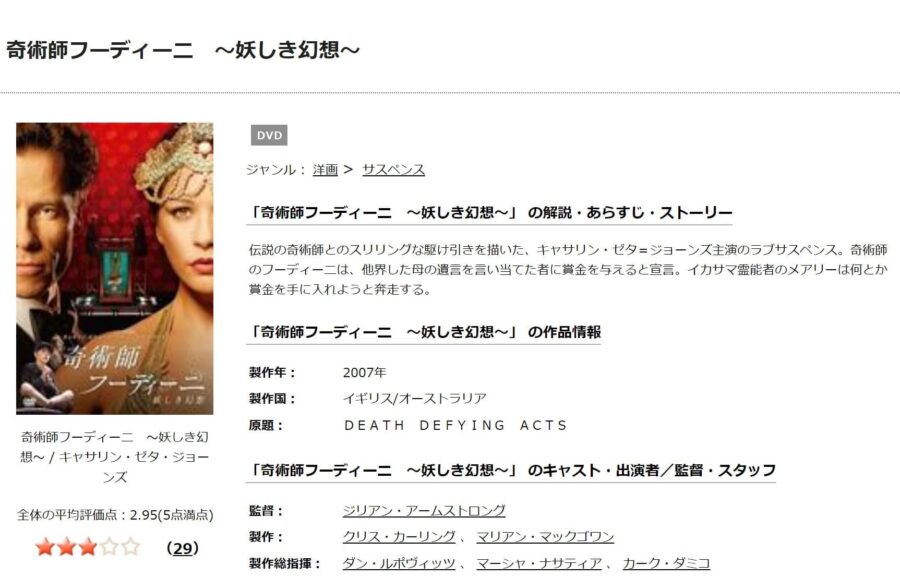This screenshot has width=900, height=577.
Task: Click the 作品情報 section heading
Action: pos(424,332)
